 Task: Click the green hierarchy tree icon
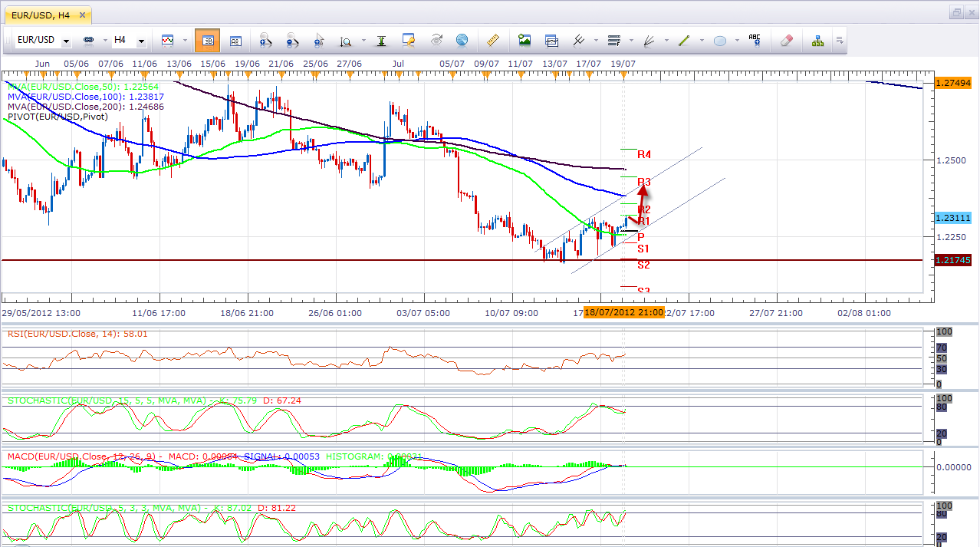pyautogui.click(x=817, y=40)
